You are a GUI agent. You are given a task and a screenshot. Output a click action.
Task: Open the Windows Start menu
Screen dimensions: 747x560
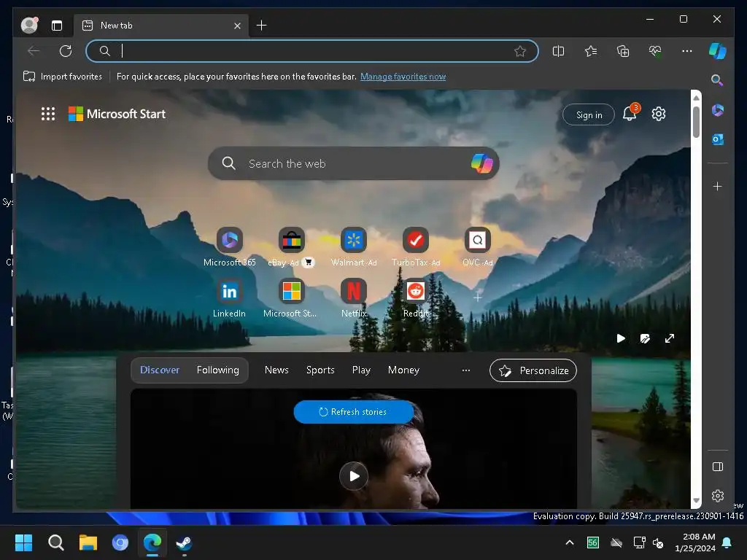tap(23, 542)
